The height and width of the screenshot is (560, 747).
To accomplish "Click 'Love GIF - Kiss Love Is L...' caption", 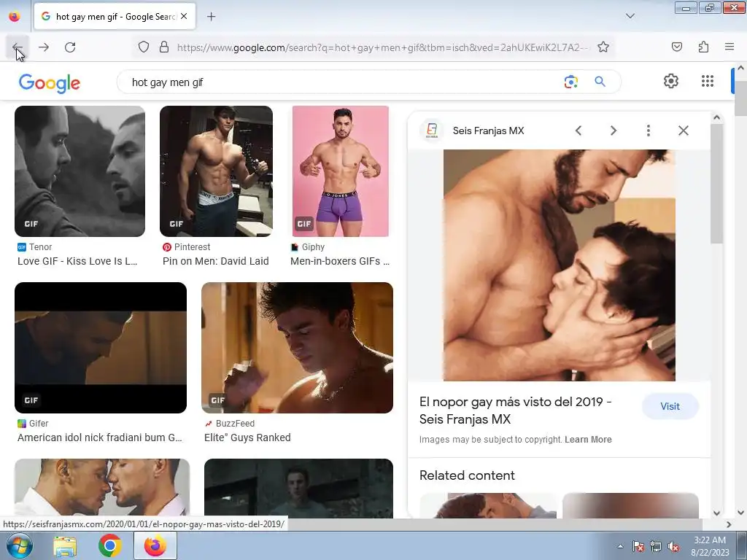I will point(77,261).
